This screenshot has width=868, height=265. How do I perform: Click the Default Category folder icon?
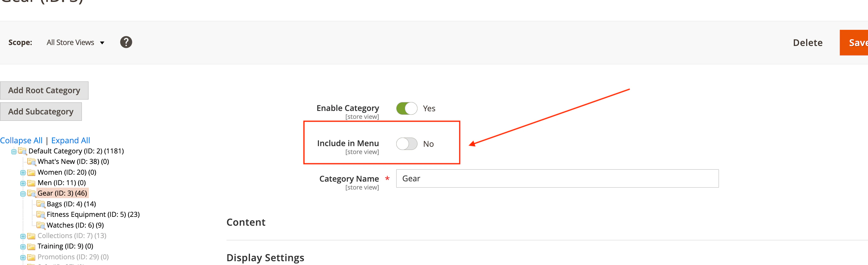point(22,151)
